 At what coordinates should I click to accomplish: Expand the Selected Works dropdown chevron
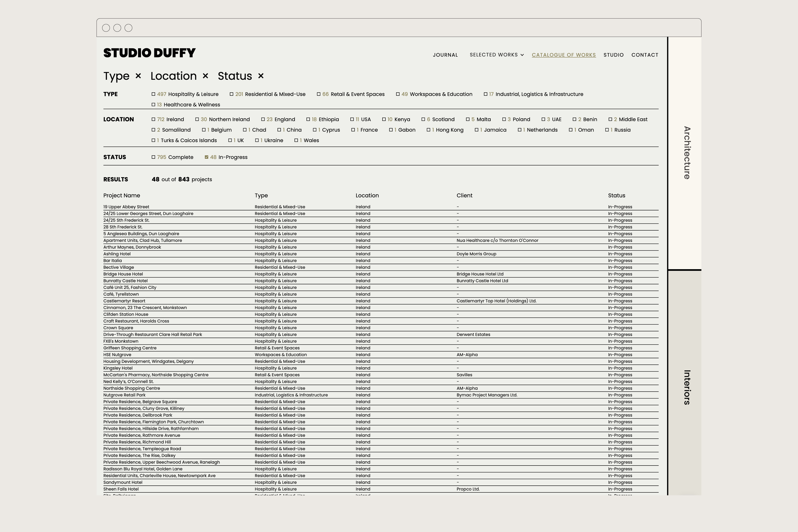(522, 55)
